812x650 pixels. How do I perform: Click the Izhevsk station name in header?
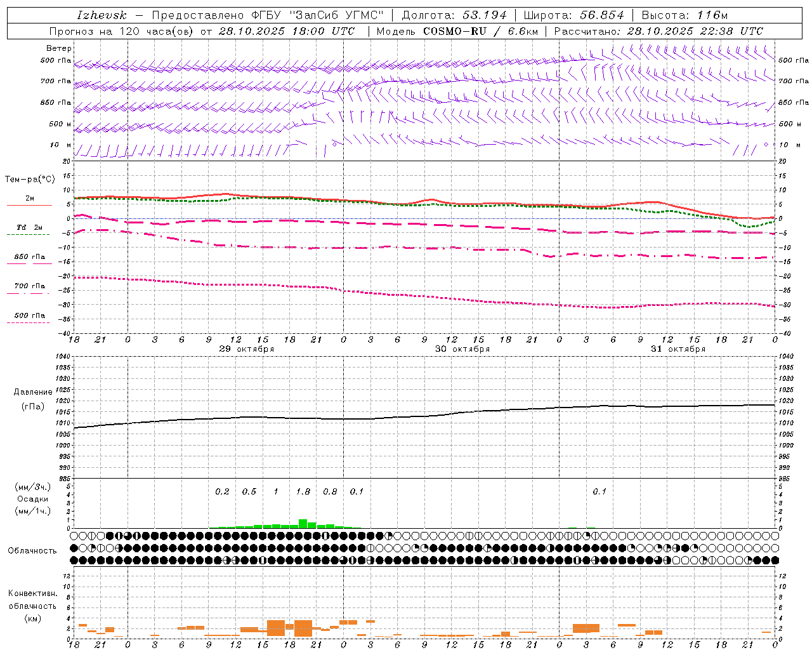pyautogui.click(x=102, y=15)
